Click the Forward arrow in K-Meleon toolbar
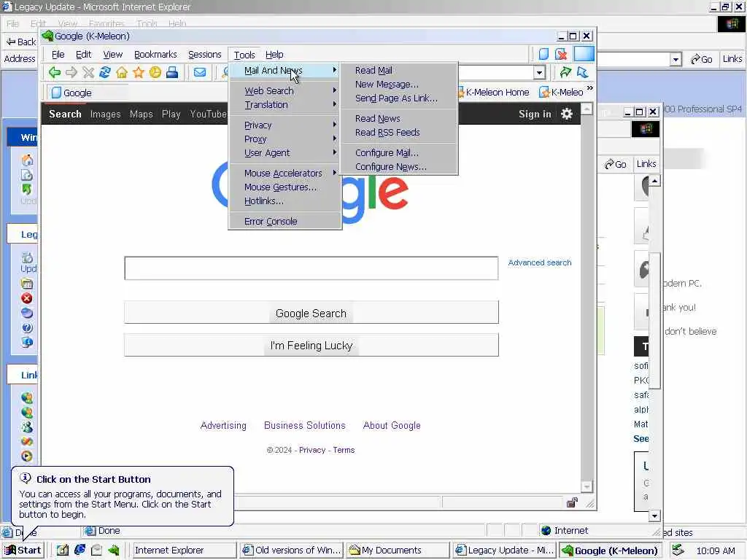Image resolution: width=747 pixels, height=560 pixels. pyautogui.click(x=71, y=72)
